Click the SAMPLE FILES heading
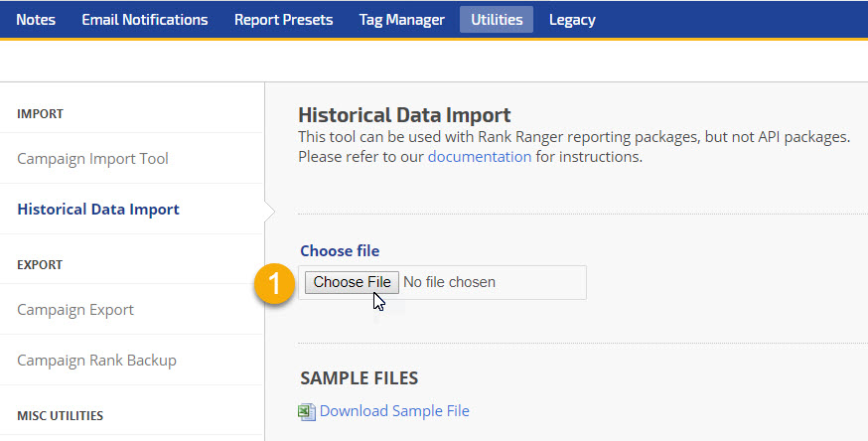This screenshot has height=441, width=868. [359, 377]
